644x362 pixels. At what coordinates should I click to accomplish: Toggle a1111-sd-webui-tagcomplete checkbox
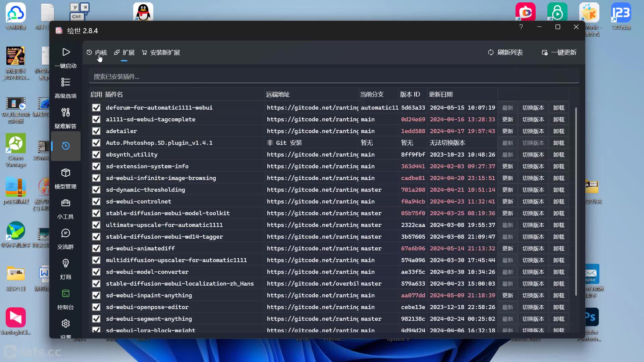[x=96, y=119]
